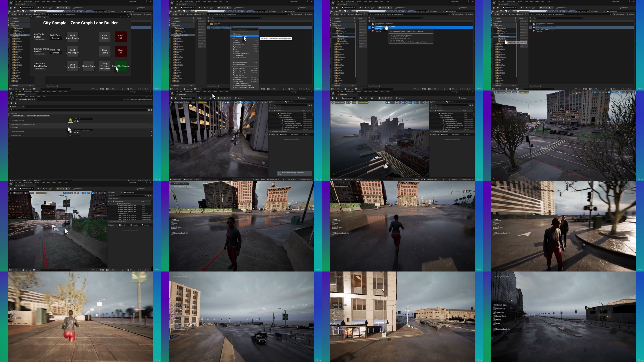Toggle Skeletal Mesh filter in the context-menu screenshot
Screen dimensions: 644x362
tap(201, 38)
